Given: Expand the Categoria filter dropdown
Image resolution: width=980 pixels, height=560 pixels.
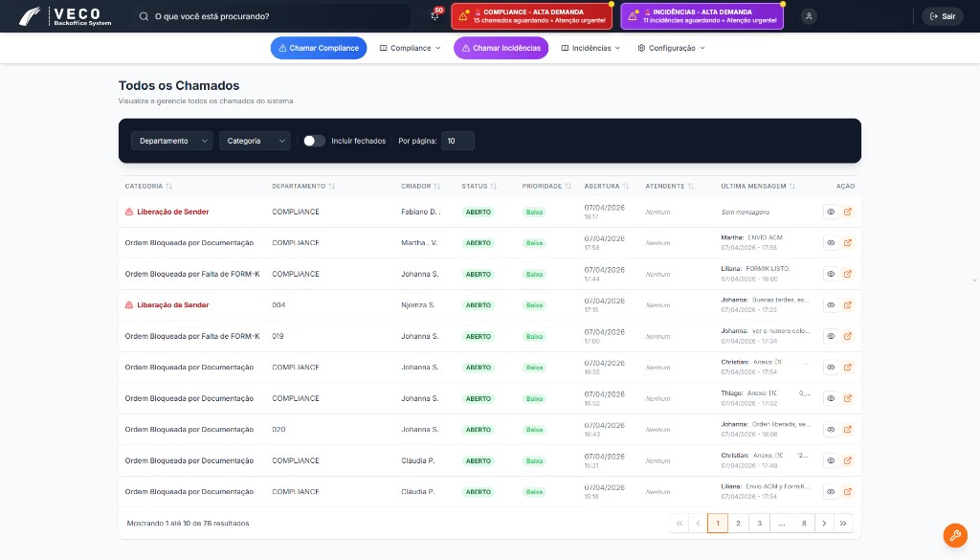Looking at the screenshot, I should point(255,141).
